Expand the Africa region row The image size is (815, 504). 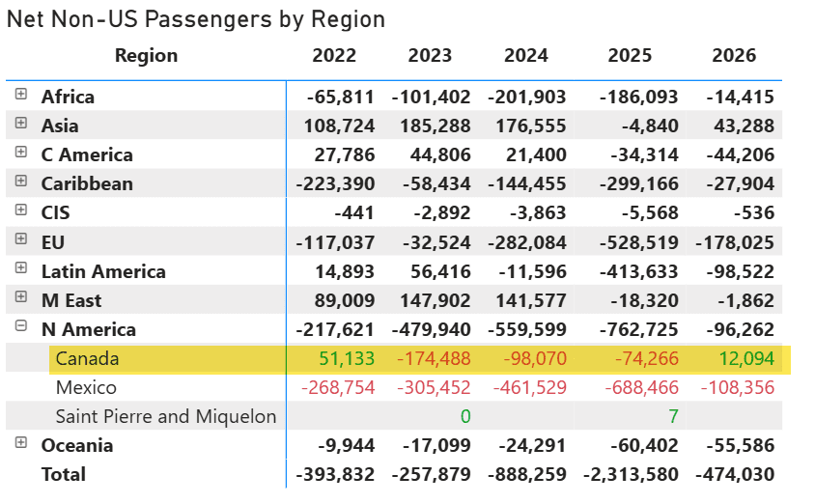pyautogui.click(x=21, y=95)
